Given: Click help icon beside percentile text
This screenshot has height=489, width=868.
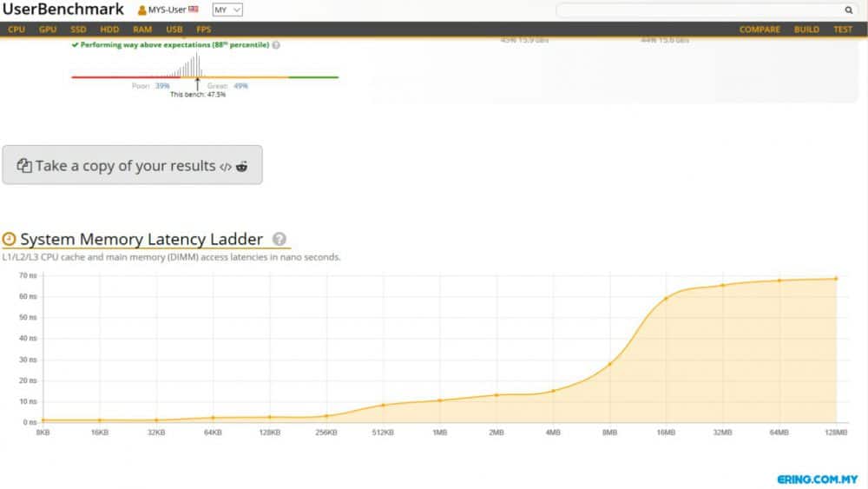Looking at the screenshot, I should click(x=276, y=45).
